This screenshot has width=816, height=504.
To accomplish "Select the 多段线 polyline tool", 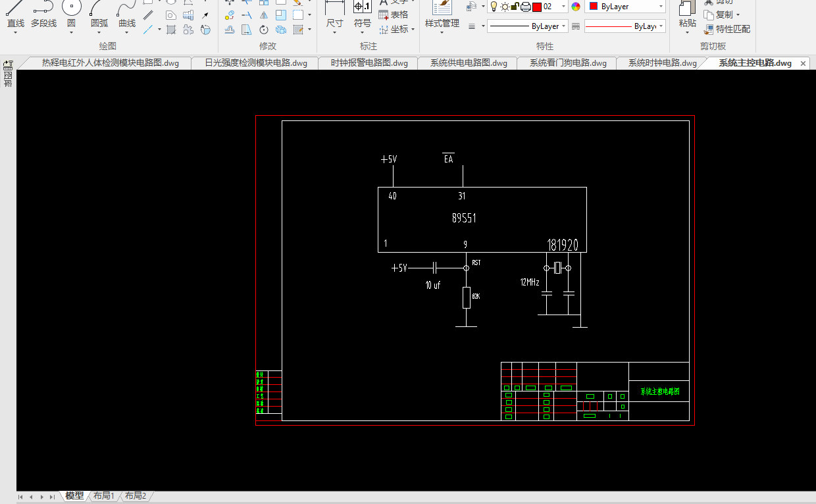I will pos(43,13).
